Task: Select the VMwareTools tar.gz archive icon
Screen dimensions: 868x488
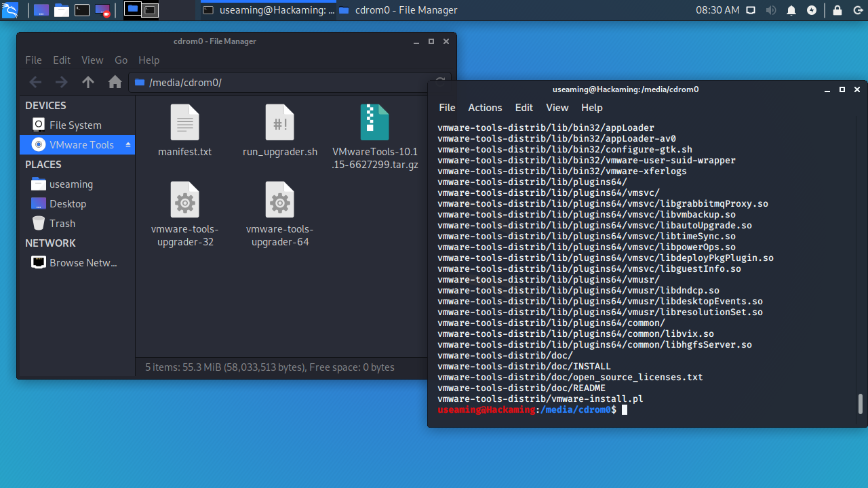Action: point(374,123)
